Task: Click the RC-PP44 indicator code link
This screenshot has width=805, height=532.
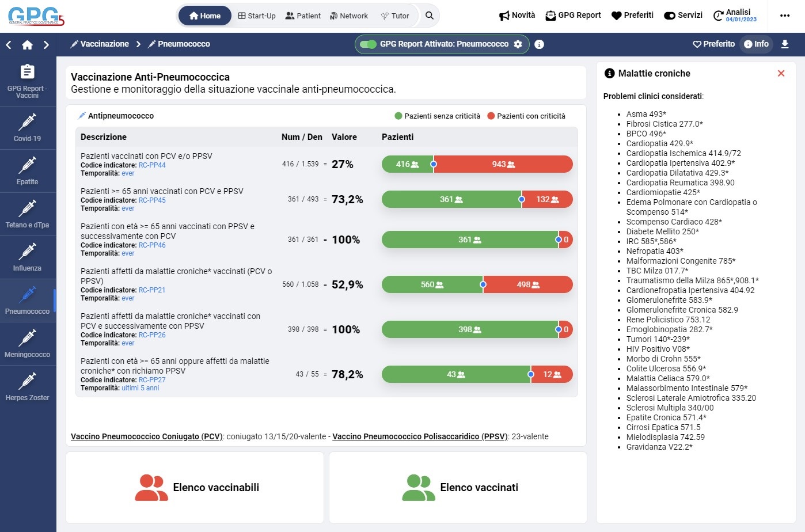Action: click(x=152, y=165)
